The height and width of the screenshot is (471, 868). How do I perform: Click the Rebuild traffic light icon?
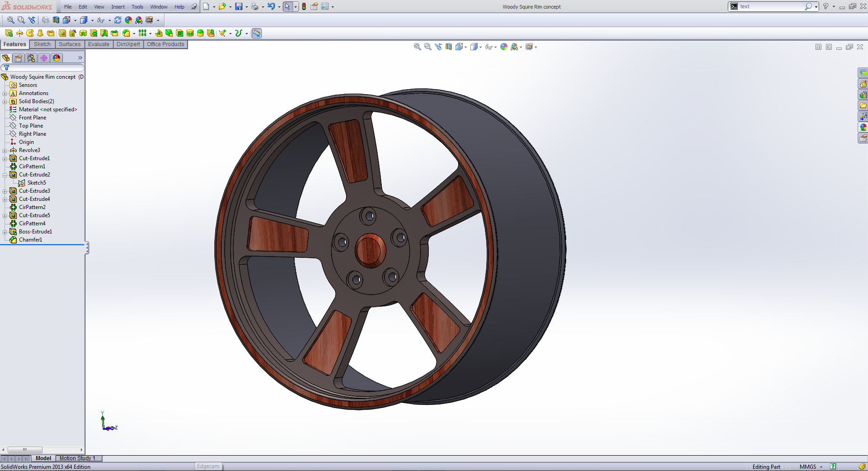304,6
